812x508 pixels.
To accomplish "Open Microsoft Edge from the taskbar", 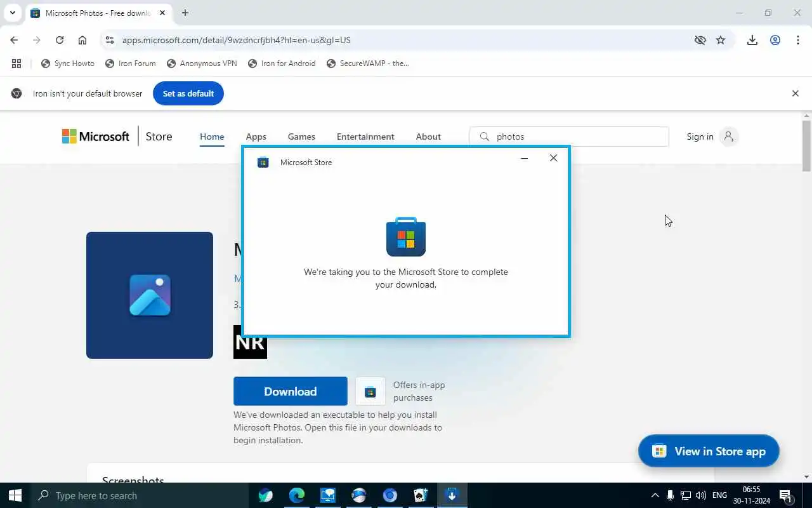I will tap(297, 495).
